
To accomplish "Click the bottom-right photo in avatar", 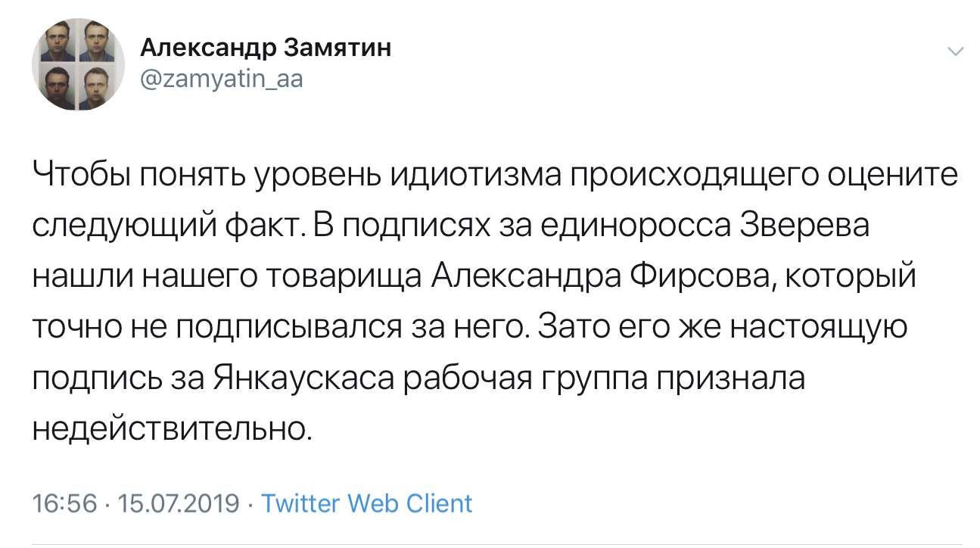I will [x=98, y=85].
